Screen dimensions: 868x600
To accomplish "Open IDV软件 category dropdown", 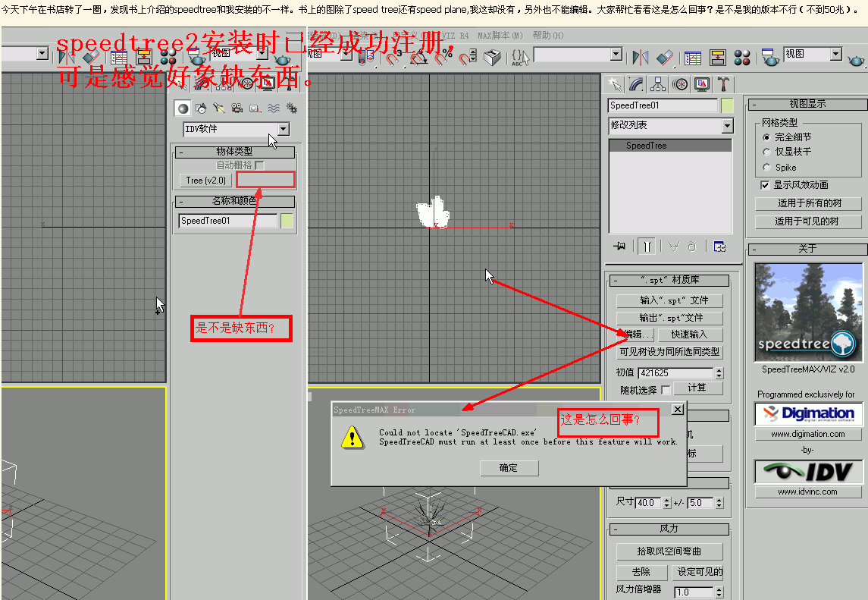I will coord(284,129).
